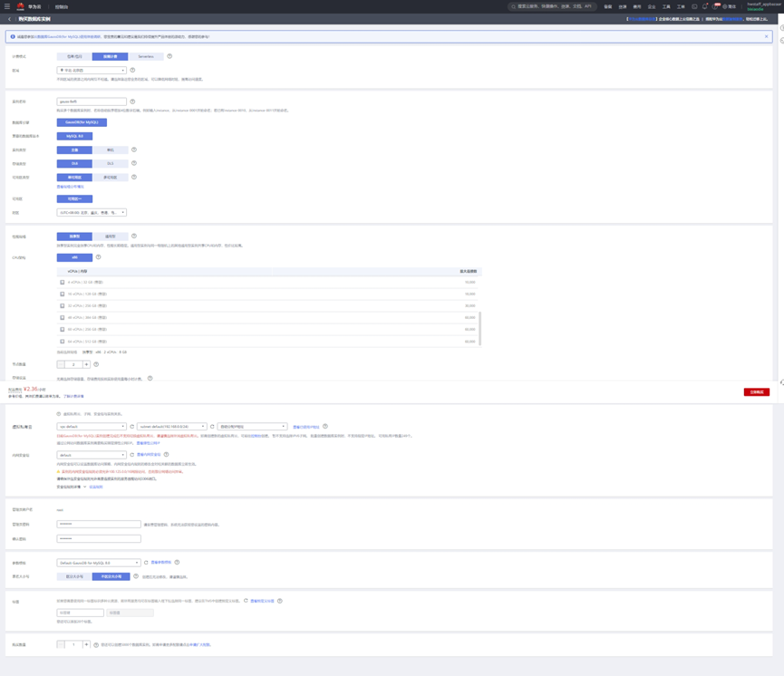Click the Huawei Cloud logo
Screen dimensions: 784x676
pyautogui.click(x=21, y=6)
